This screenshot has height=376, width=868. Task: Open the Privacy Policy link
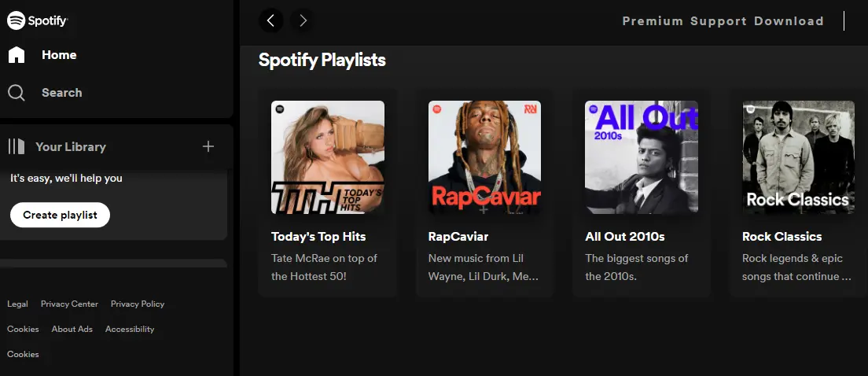click(x=138, y=304)
